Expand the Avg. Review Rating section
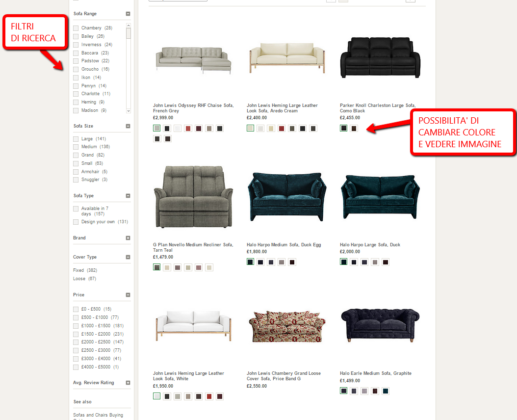Screen dimensions: 517x420 coord(128,383)
